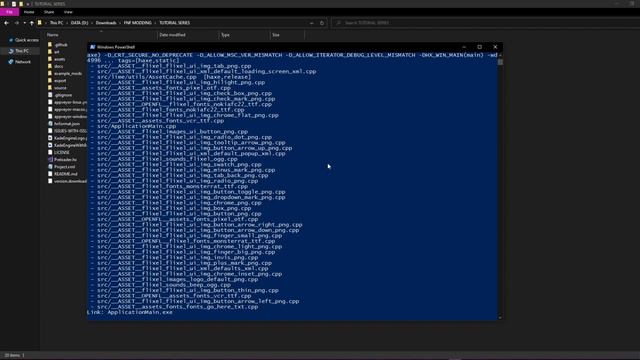Open the Home ribbon tab
The width and height of the screenshot is (640, 360).
[x=29, y=12]
